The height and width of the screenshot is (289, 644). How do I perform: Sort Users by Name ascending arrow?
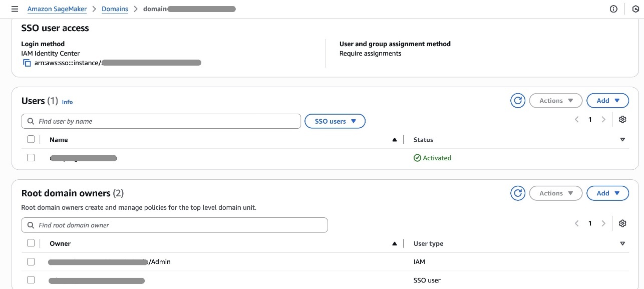[x=395, y=140]
